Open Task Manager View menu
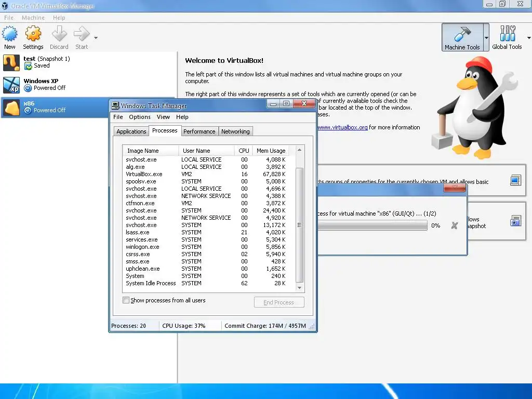The image size is (532, 399). click(163, 117)
